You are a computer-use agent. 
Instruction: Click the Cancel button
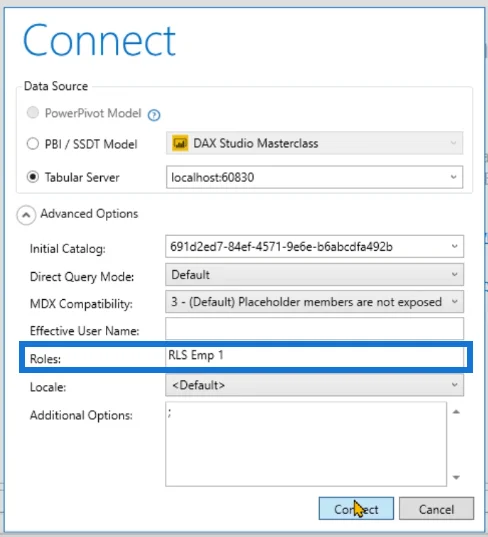436,509
